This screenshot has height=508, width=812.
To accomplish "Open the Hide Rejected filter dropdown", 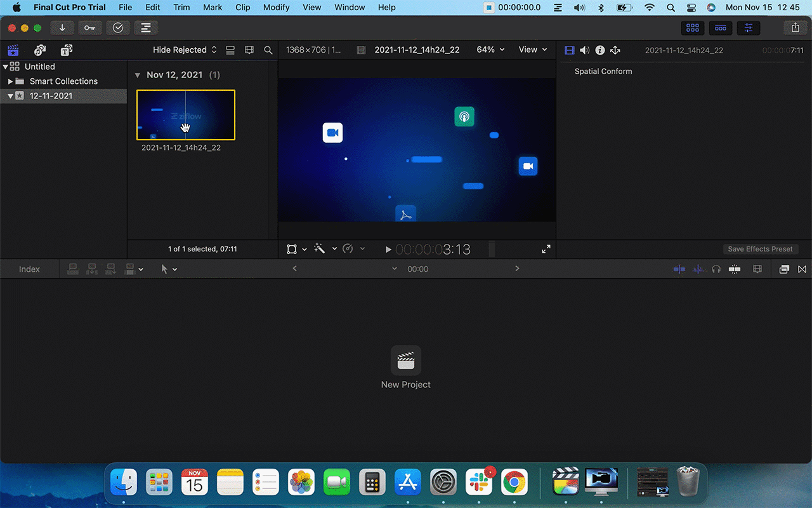I will tap(185, 50).
